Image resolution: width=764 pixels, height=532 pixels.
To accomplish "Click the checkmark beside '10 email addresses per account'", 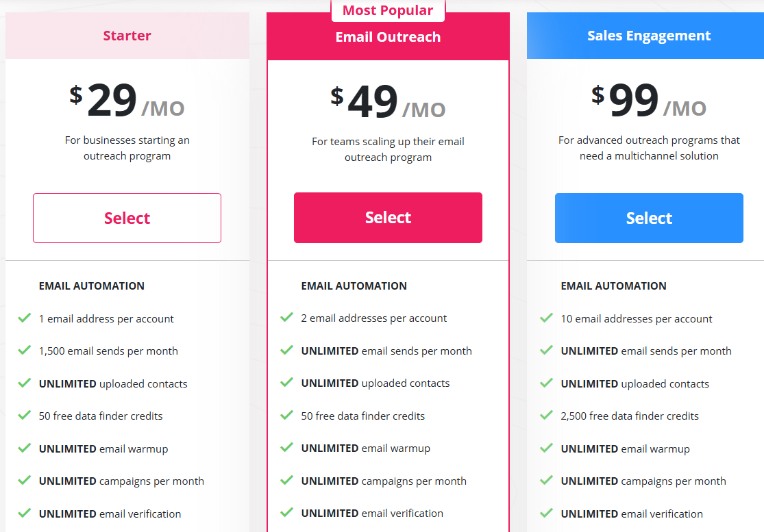I will [x=546, y=318].
